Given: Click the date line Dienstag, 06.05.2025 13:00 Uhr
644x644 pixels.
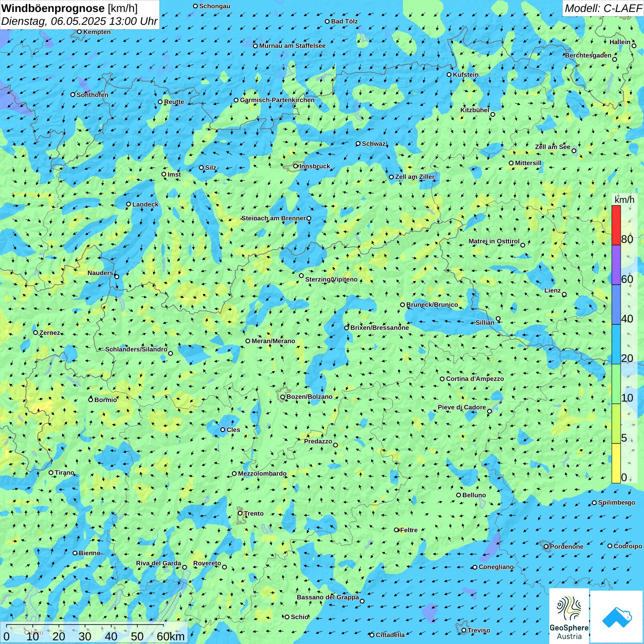Looking at the screenshot, I should [80, 21].
